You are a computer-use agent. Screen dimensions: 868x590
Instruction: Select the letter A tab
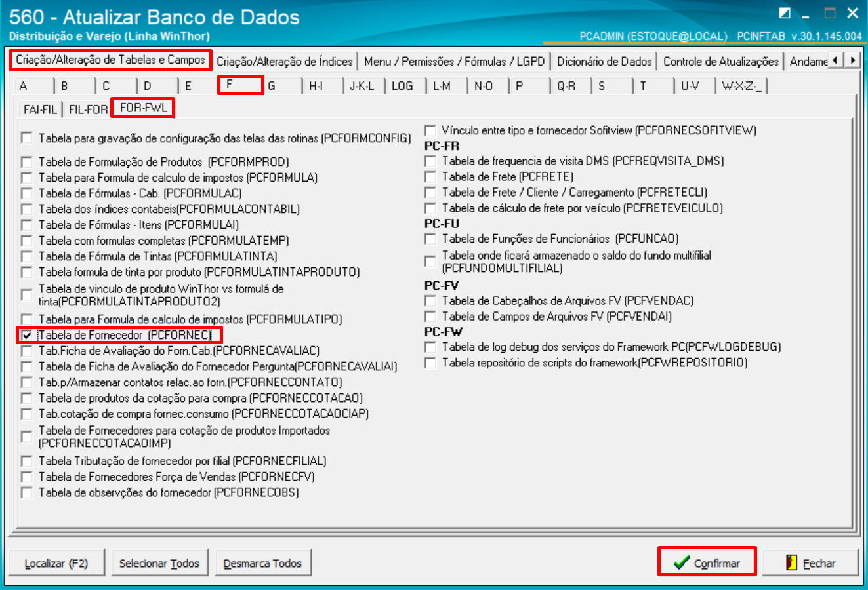click(33, 86)
